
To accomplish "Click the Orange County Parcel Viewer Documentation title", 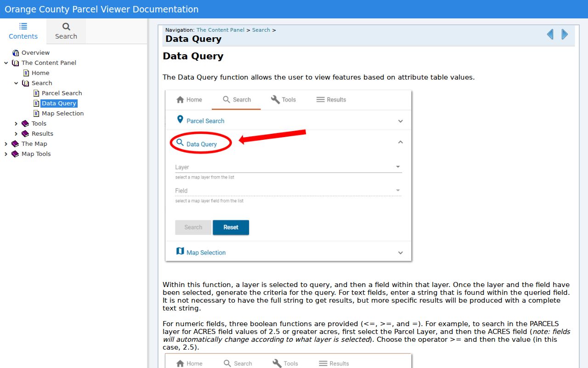I will (102, 9).
